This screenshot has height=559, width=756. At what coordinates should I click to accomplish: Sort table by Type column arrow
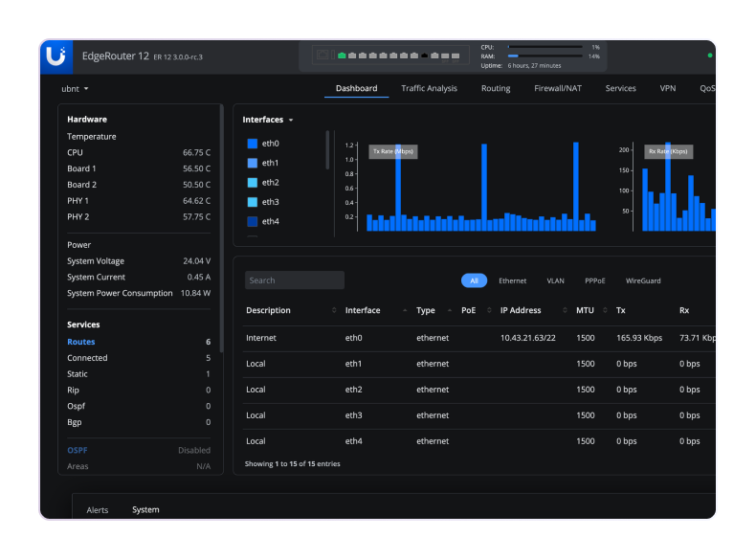[450, 311]
